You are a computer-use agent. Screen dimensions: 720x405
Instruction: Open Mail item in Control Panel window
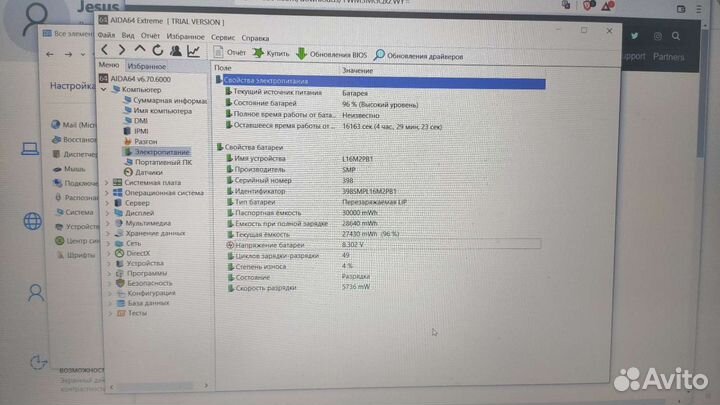coord(74,124)
